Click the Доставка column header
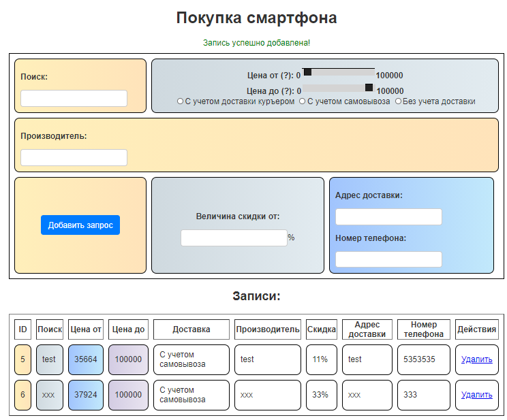 [x=191, y=329]
